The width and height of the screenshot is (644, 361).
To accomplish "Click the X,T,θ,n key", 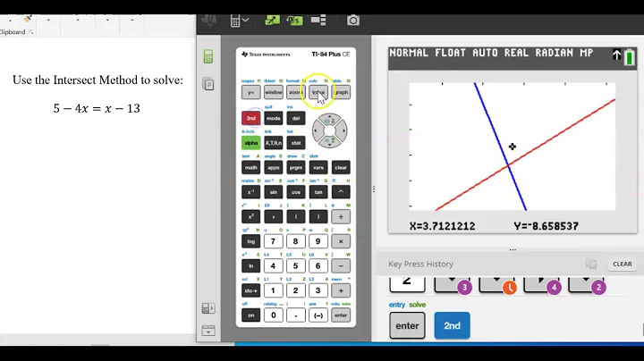I will pos(274,143).
